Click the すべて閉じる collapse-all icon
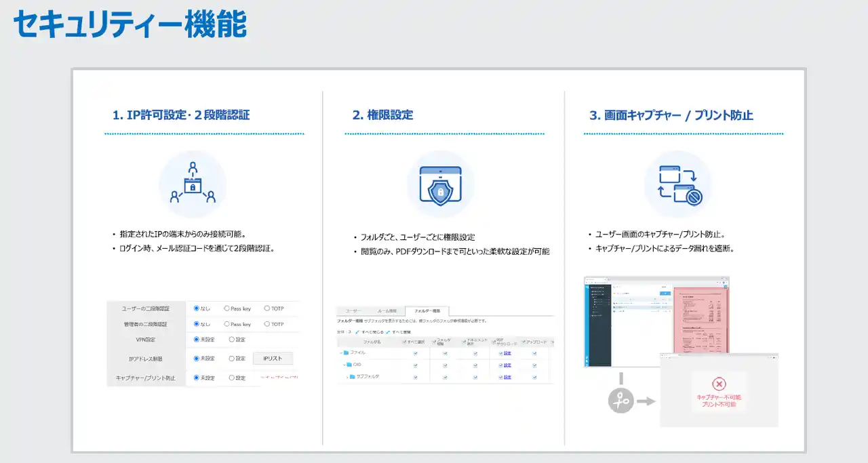Image resolution: width=868 pixels, height=463 pixels. click(x=357, y=332)
